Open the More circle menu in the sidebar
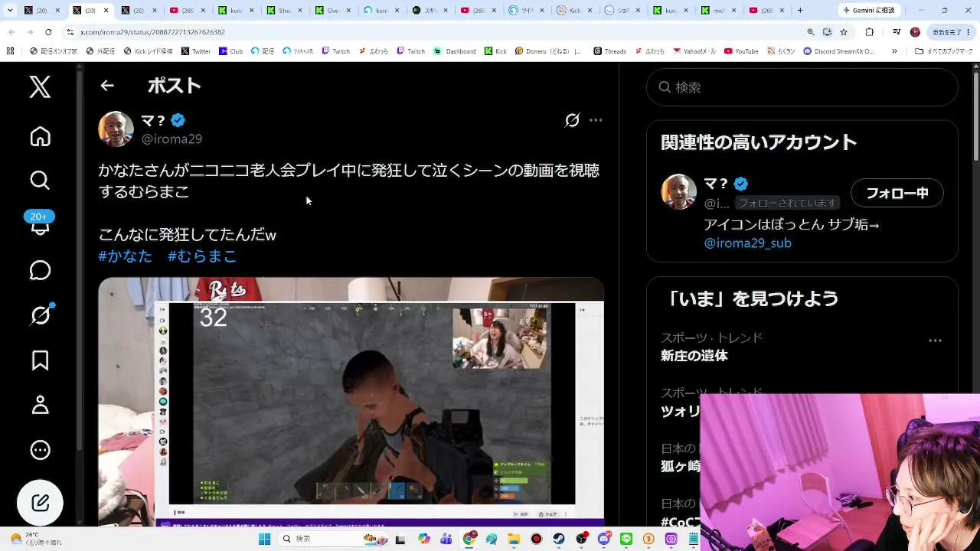This screenshot has width=980, height=551. pyautogui.click(x=40, y=450)
